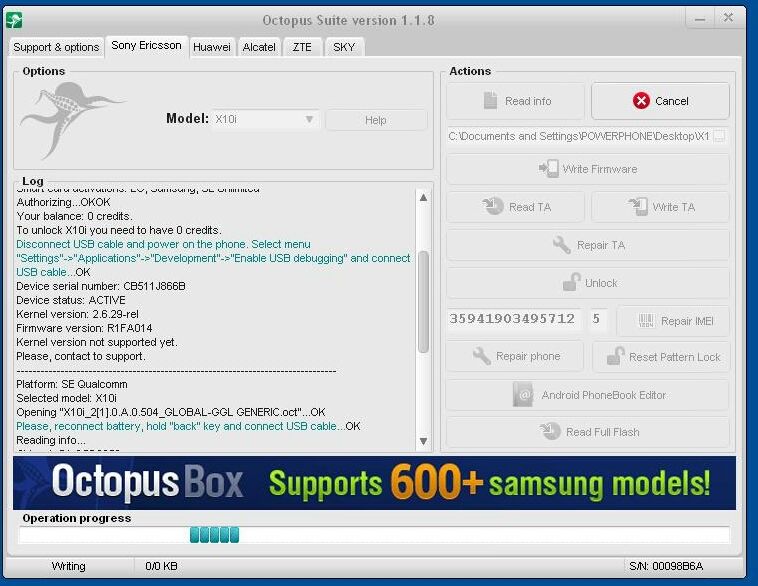Click the IMEI number field 35941903495712
Screen dimensions: 758x586
pyautogui.click(x=513, y=319)
